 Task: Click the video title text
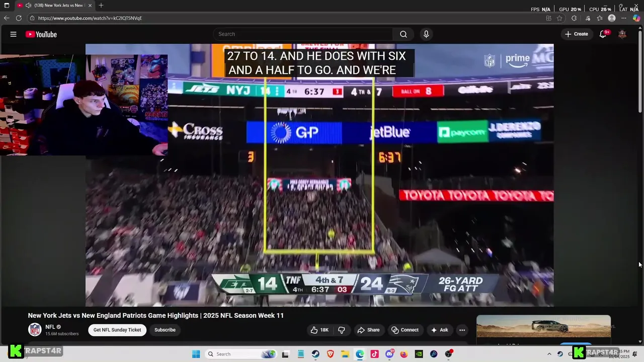pos(156,315)
